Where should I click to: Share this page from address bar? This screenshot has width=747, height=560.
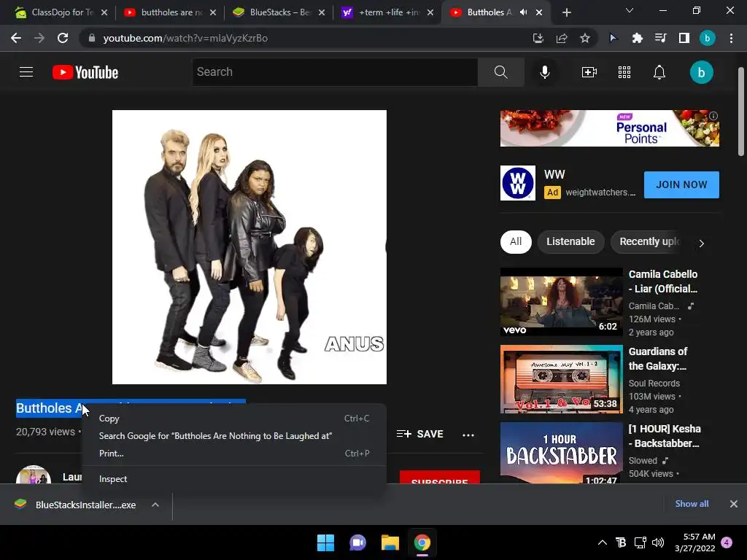[562, 38]
